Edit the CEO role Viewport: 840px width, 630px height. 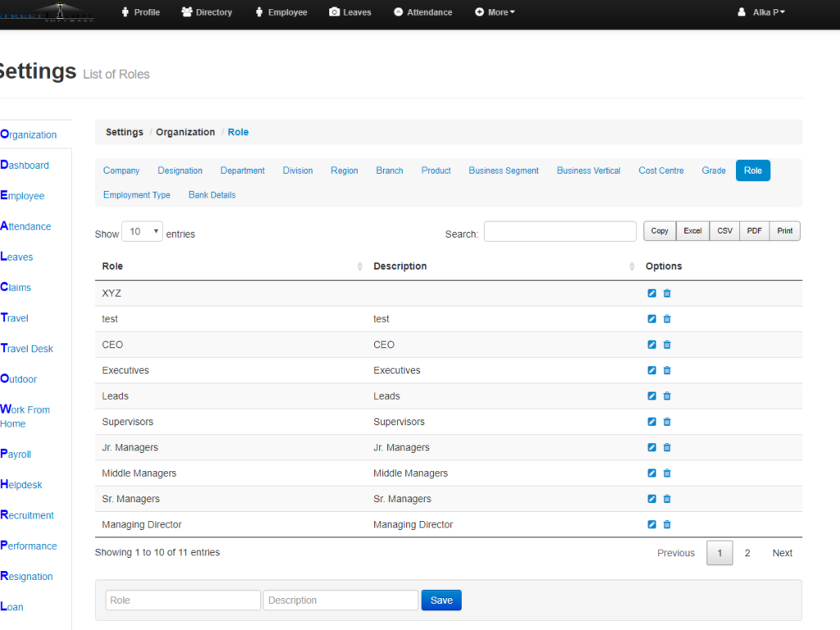click(651, 345)
